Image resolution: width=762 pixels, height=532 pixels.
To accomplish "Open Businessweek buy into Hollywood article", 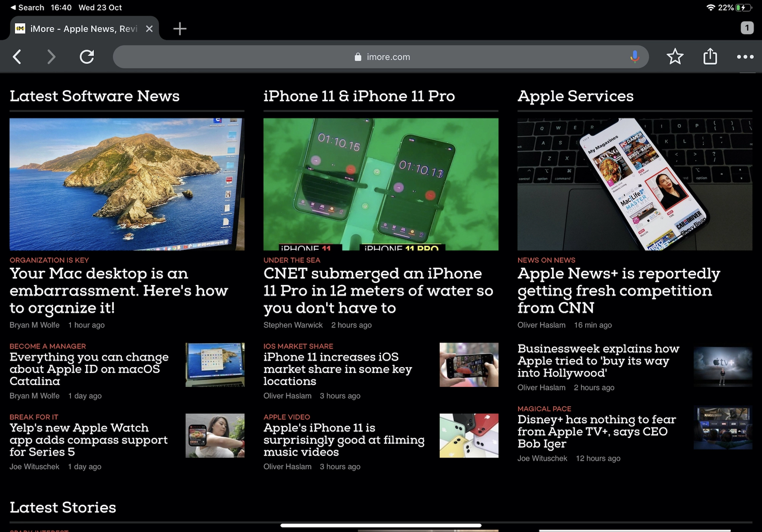I will point(598,361).
